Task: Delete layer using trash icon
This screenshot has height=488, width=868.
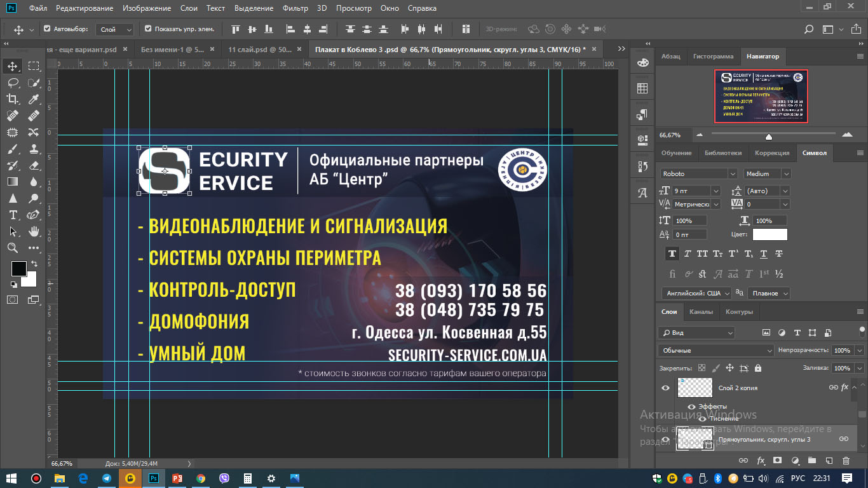Action: 846,460
